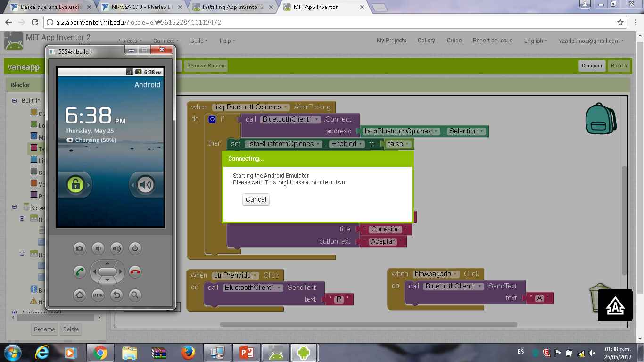
Task: Switch to Blocks view
Action: click(619, 66)
